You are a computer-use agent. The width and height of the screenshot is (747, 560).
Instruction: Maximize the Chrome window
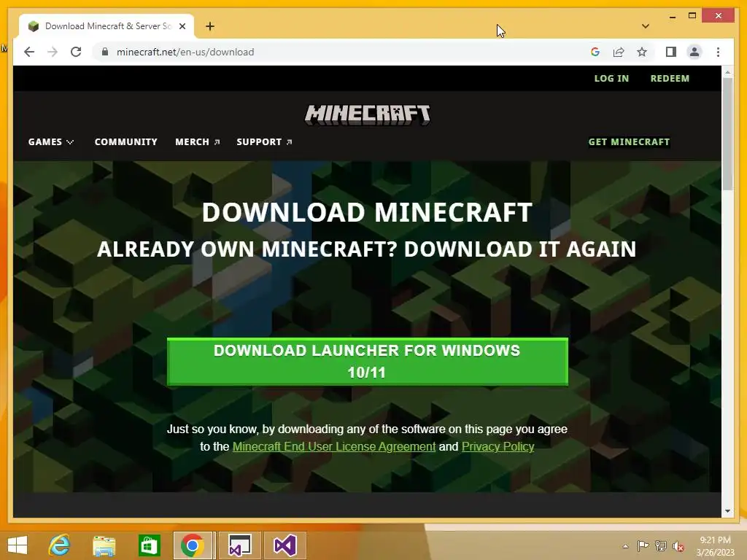point(692,16)
